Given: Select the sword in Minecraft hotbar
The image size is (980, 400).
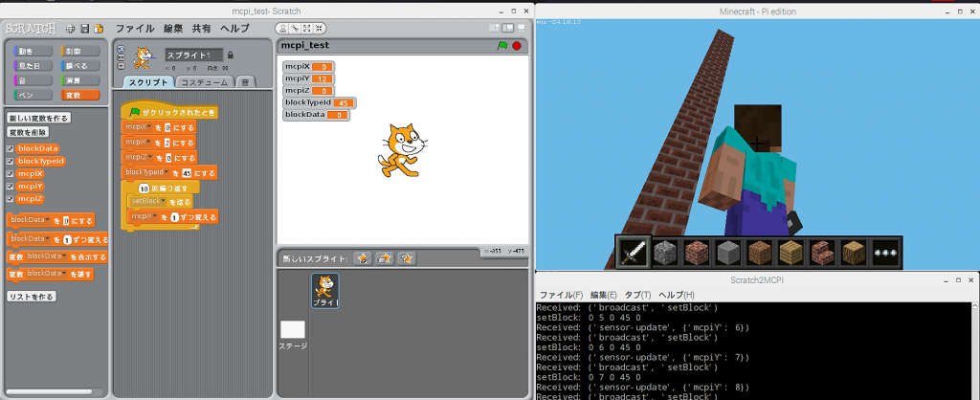Looking at the screenshot, I should tap(634, 253).
